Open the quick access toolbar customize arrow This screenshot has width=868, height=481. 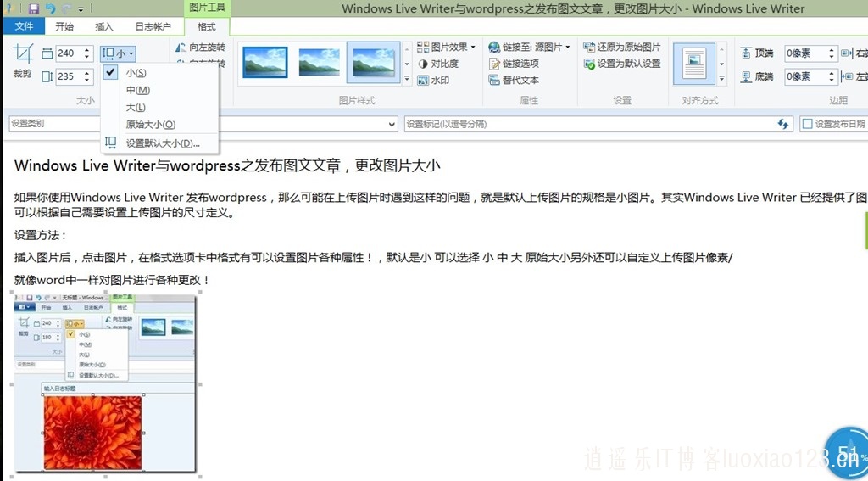81,8
